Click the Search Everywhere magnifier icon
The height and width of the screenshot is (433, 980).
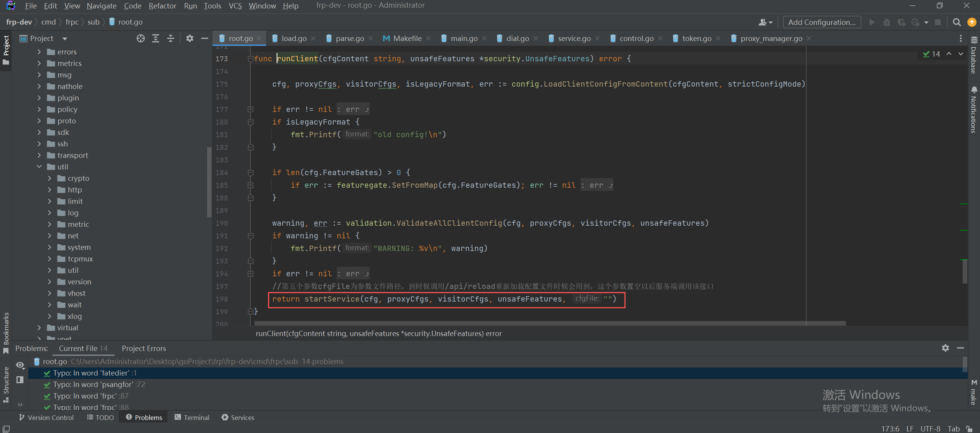click(957, 22)
